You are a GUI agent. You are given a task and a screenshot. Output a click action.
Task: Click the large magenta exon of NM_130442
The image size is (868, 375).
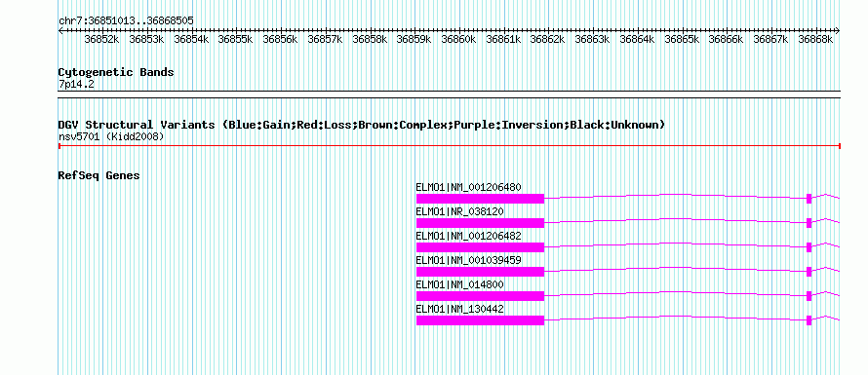coord(480,320)
